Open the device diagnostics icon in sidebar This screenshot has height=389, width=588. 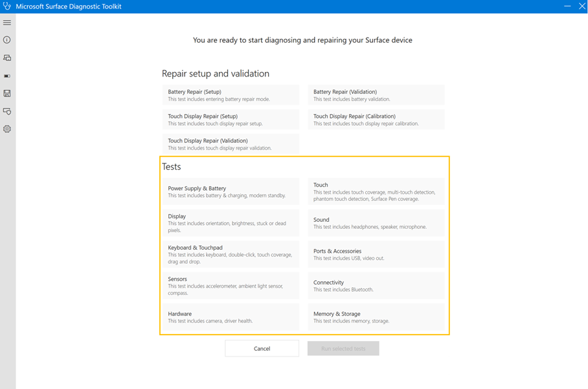click(x=7, y=58)
